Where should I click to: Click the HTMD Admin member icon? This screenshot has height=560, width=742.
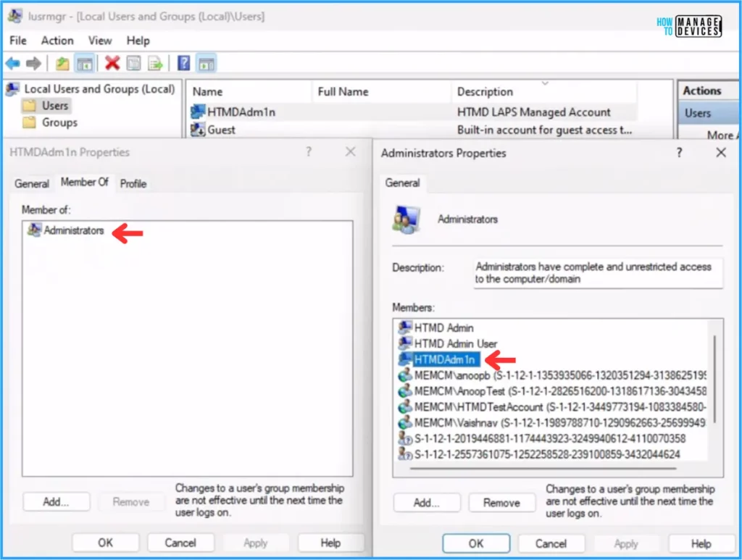point(405,327)
